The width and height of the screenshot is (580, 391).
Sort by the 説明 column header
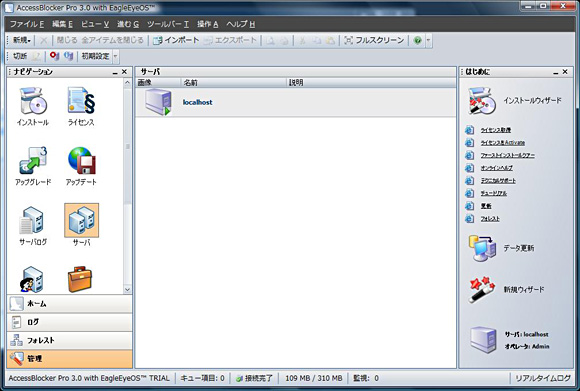coord(371,82)
